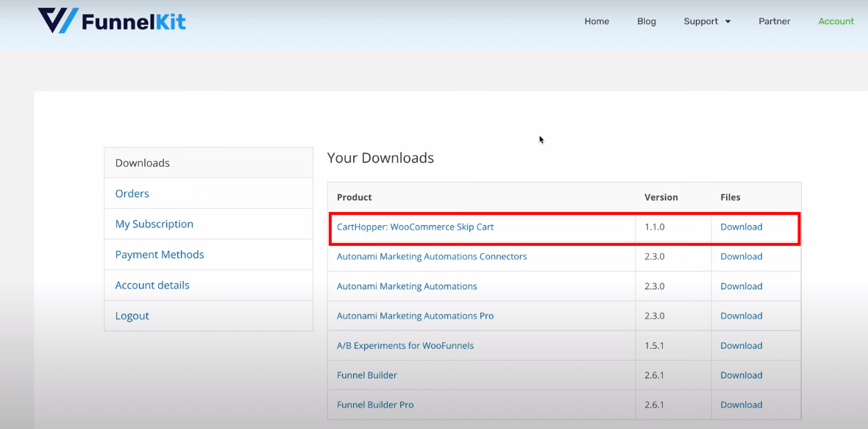Open the A/B Experiments for WooFunnels product page
This screenshot has width=868, height=429.
[405, 345]
